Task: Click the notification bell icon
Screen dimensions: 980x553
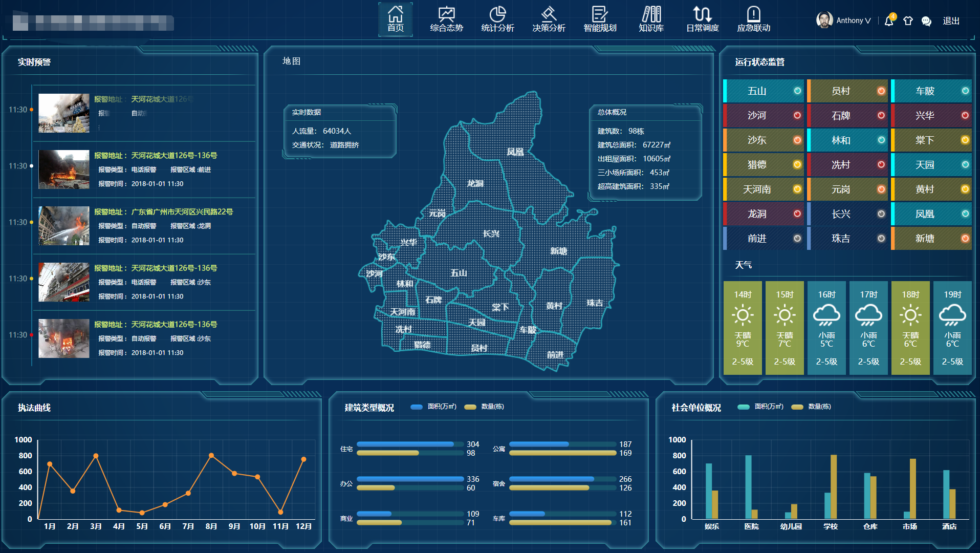Action: click(x=889, y=21)
